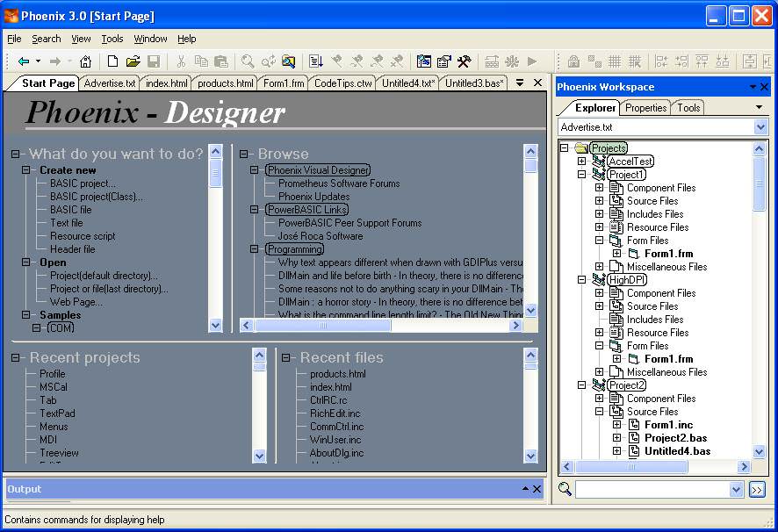Open the Tools tab in Phoenix Workspace
Screen dimensions: 778x532
pyautogui.click(x=688, y=108)
